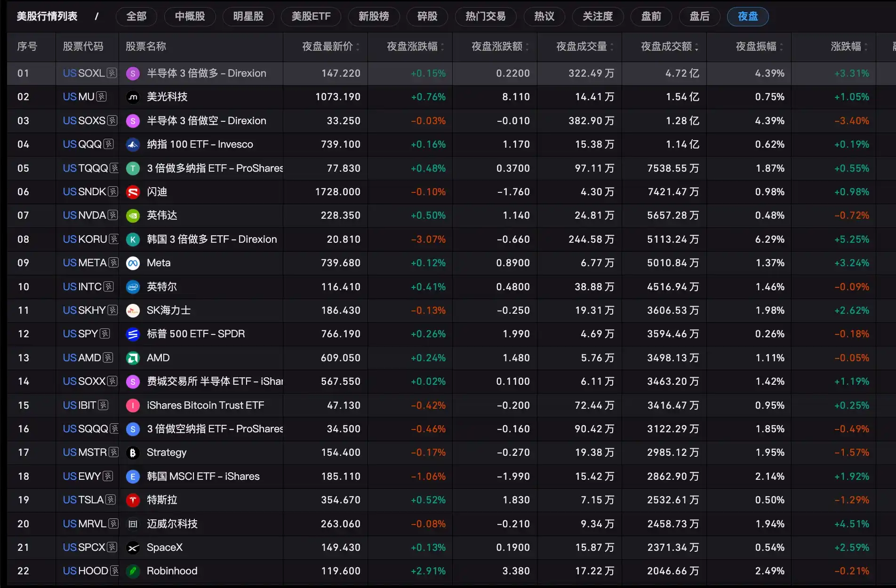Open the 新股榜 tab
The image size is (896, 588).
click(374, 16)
